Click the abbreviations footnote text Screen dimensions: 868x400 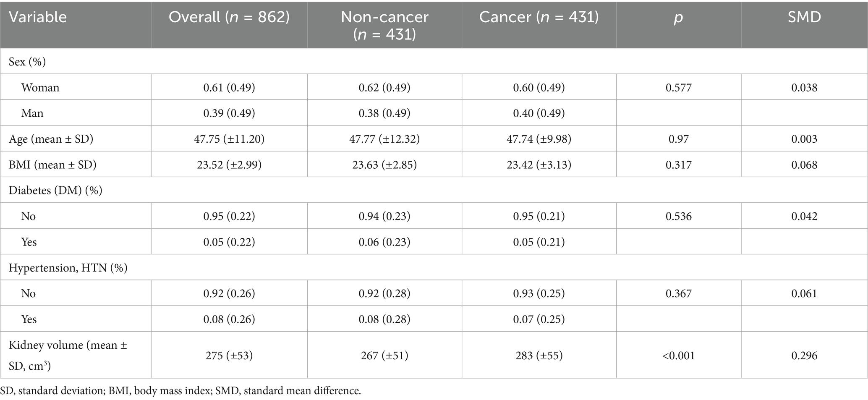180,391
